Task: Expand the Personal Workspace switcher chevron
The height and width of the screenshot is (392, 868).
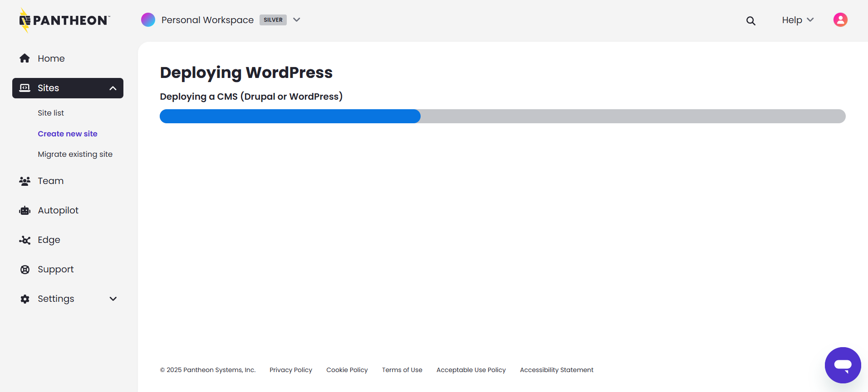Action: click(x=297, y=20)
